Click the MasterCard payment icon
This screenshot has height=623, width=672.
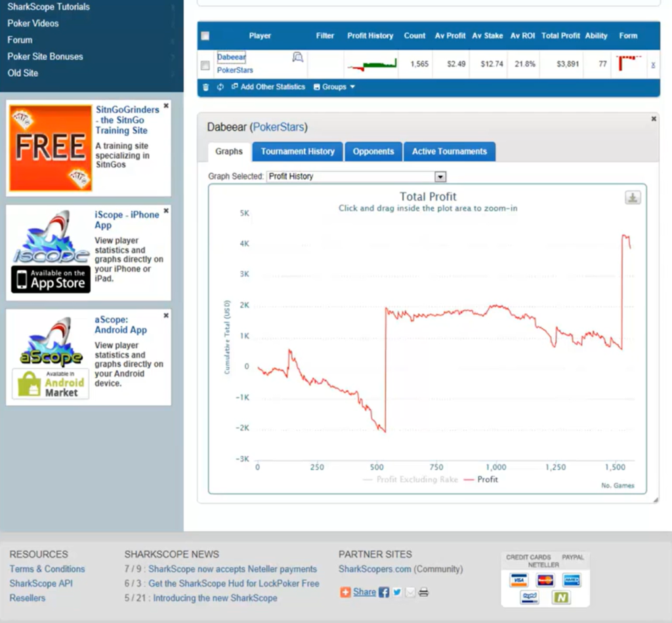(545, 580)
